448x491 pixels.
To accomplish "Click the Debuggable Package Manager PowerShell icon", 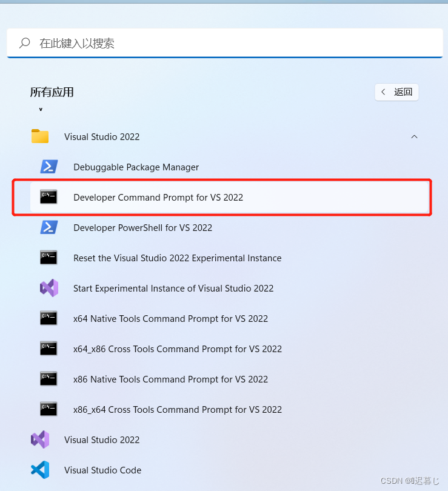I will coord(49,167).
